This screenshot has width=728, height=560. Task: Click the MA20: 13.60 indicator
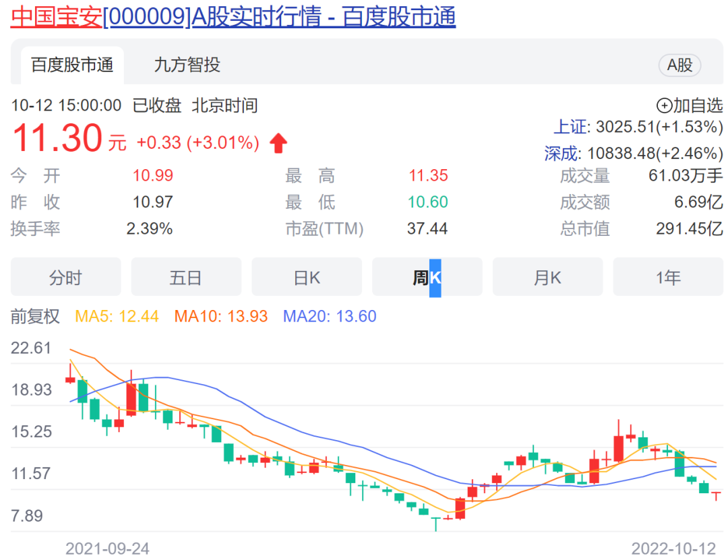[x=330, y=316]
